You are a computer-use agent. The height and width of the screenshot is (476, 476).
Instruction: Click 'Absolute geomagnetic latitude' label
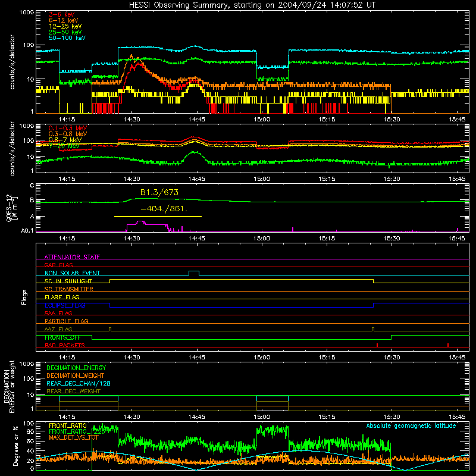[x=411, y=425]
